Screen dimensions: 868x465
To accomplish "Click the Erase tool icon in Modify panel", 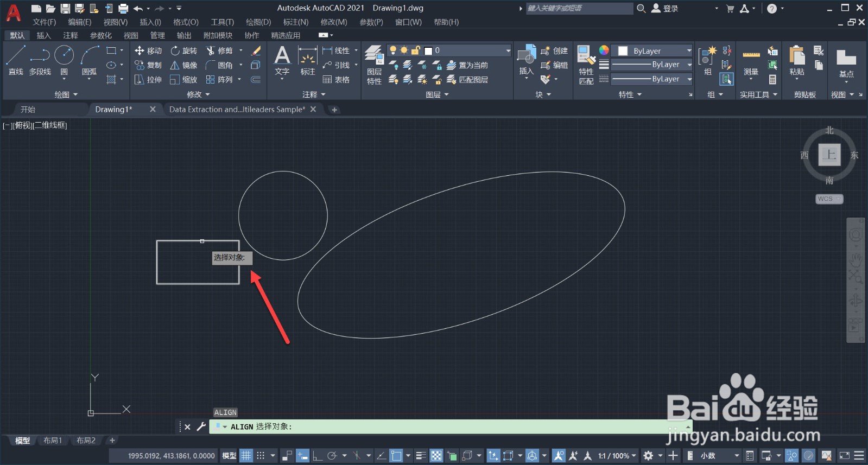I will 256,50.
